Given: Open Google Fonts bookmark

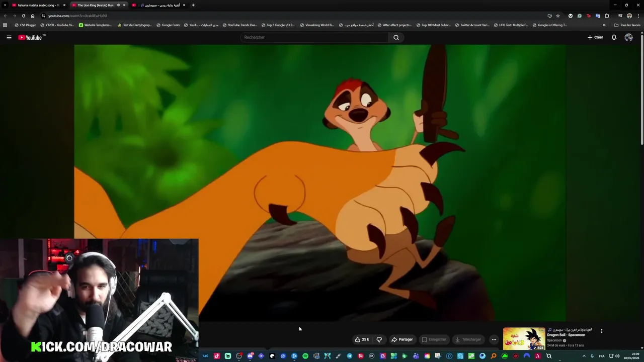Looking at the screenshot, I should 168,25.
